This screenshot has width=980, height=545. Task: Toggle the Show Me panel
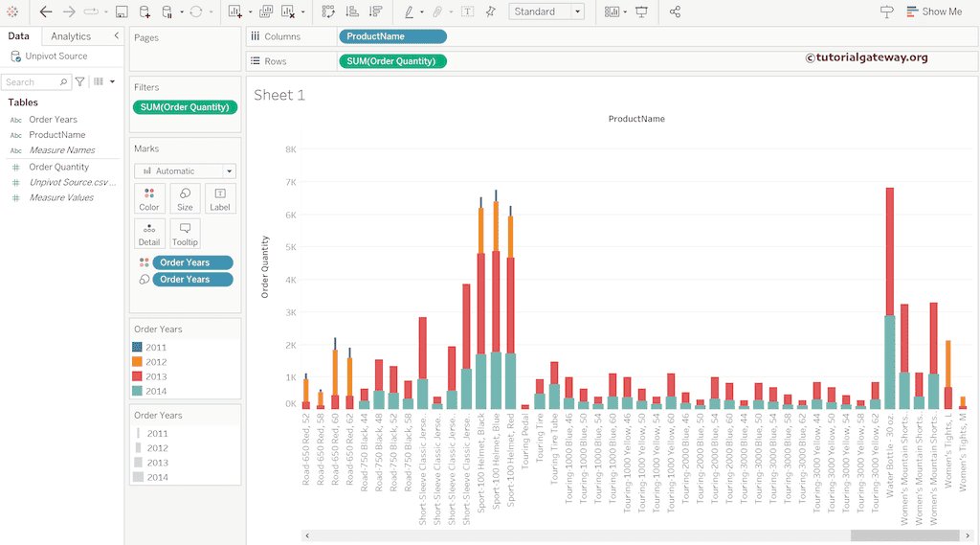(x=933, y=11)
